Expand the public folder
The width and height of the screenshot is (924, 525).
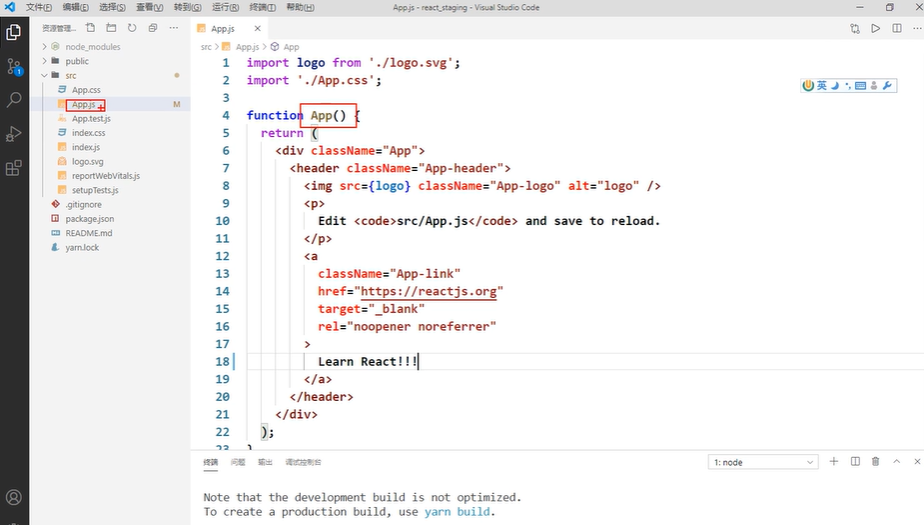coord(45,61)
